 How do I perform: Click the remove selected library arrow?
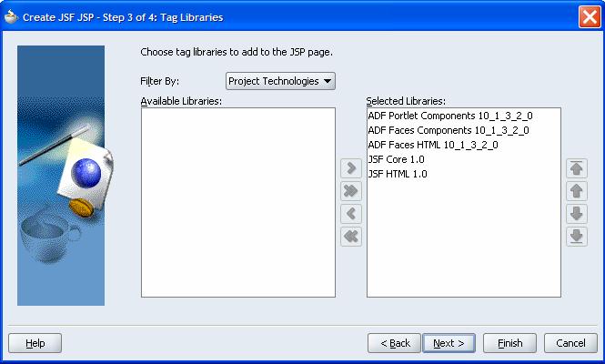pyautogui.click(x=350, y=215)
